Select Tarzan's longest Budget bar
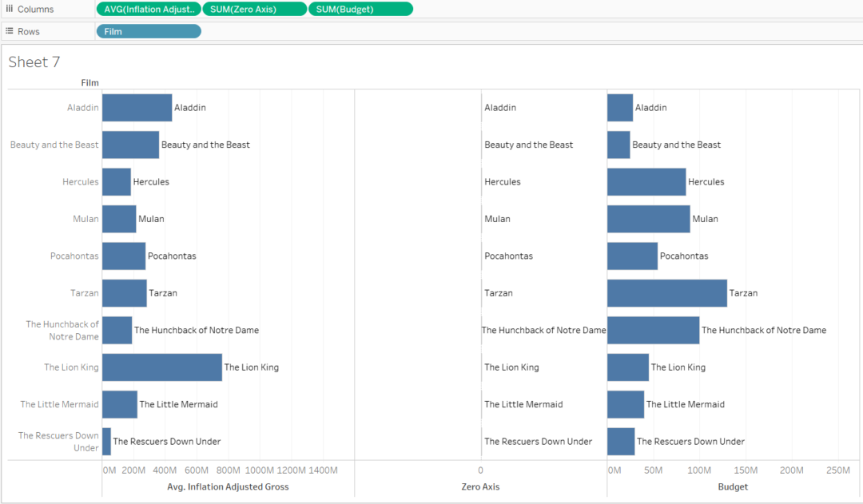This screenshot has width=863, height=504. [x=667, y=292]
